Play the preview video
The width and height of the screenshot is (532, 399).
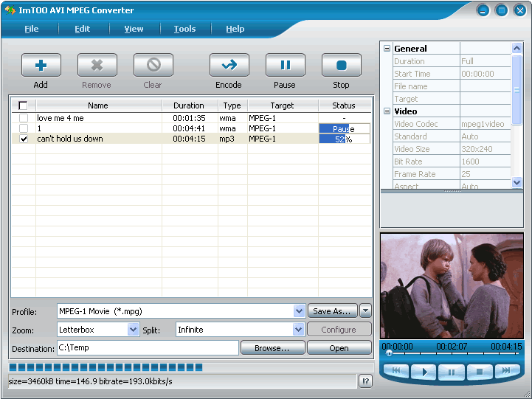click(x=424, y=372)
